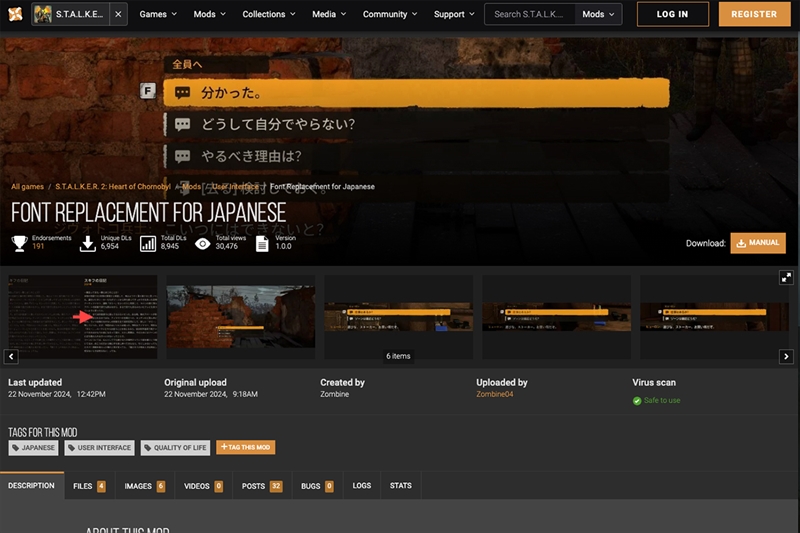Click the Total views eye icon
Screen dimensions: 800x533
(x=203, y=244)
